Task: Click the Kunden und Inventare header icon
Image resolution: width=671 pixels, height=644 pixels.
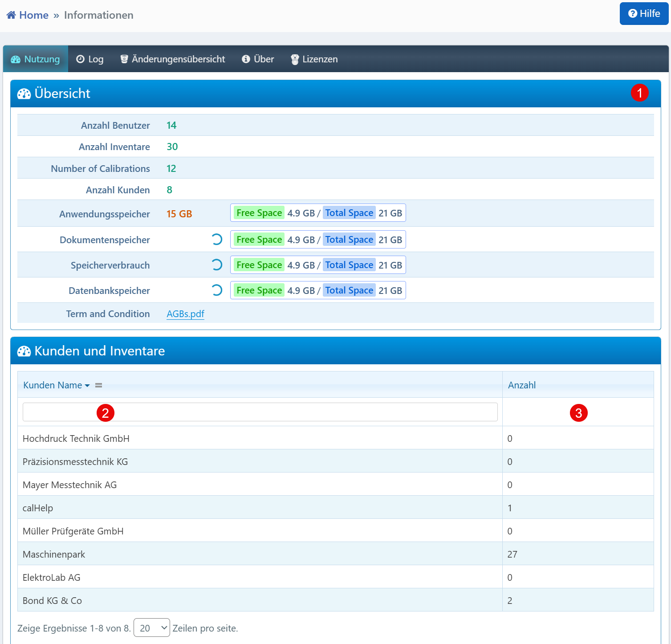Action: (24, 351)
